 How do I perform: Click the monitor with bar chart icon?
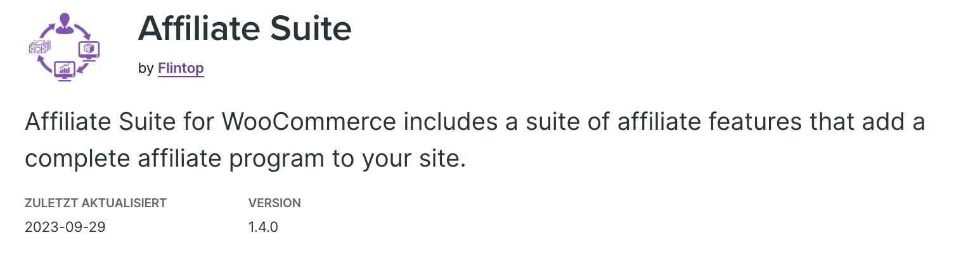point(65,70)
